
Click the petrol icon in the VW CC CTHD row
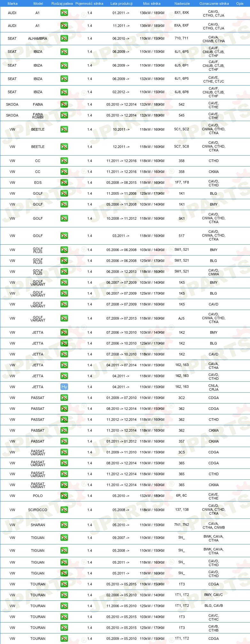coord(64,161)
